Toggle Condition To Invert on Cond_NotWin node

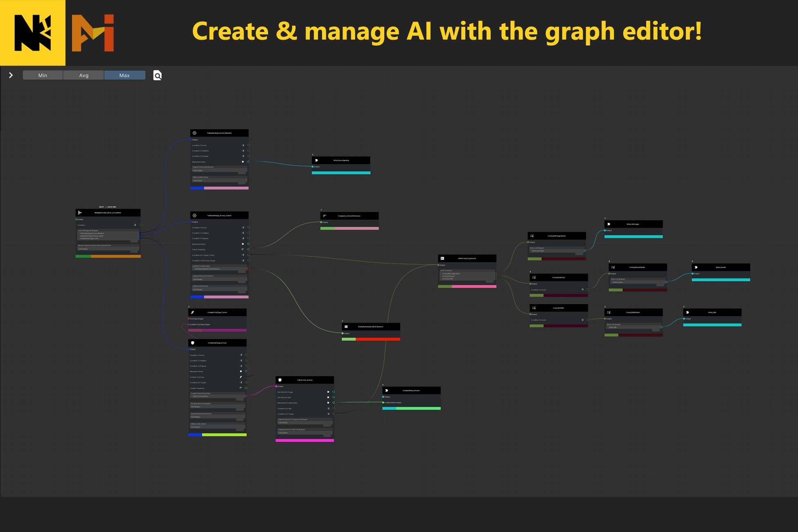(583, 320)
